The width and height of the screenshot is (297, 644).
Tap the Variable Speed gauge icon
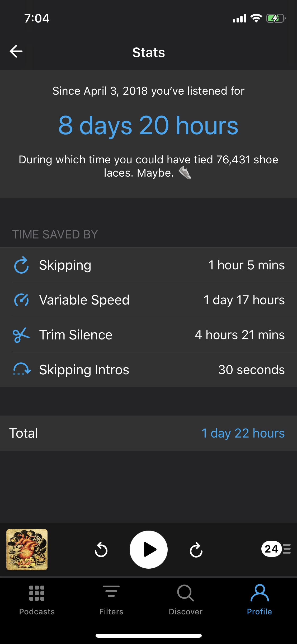(21, 300)
